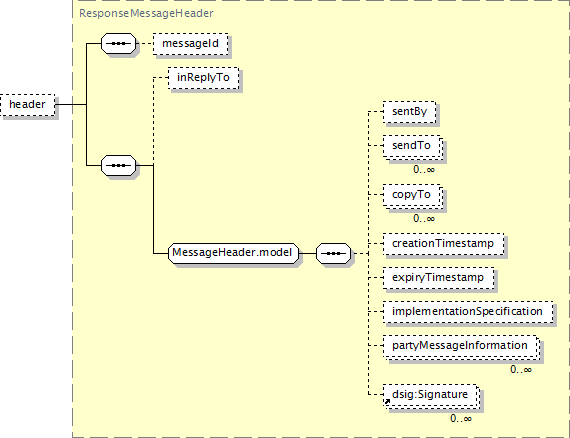Screen dimensions: 570x438
Task: Click the 0..∞ cardinality under dsig:Signature
Action: (461, 419)
